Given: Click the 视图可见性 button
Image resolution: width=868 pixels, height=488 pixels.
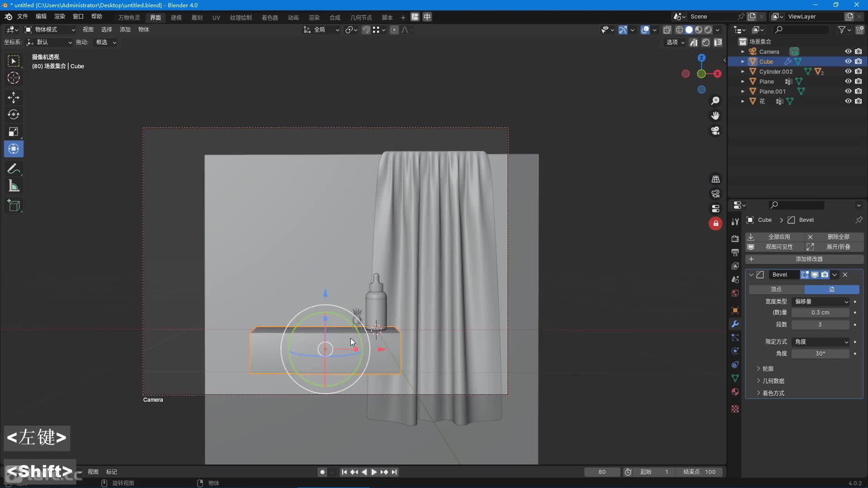Looking at the screenshot, I should point(775,247).
